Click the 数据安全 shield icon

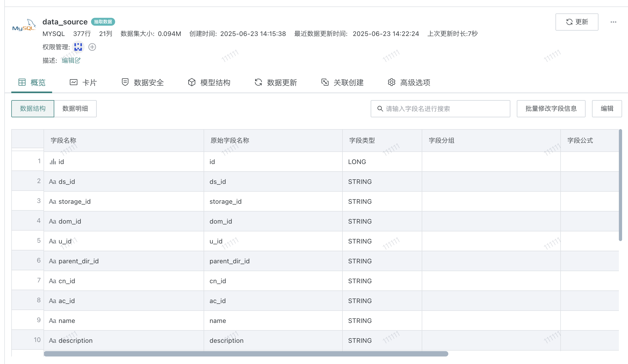(125, 82)
